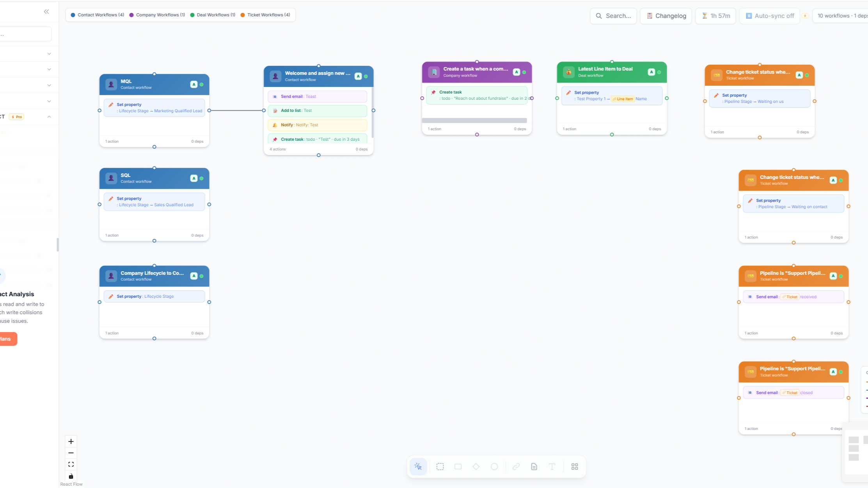The height and width of the screenshot is (488, 868).
Task: Click the zoom in plus button
Action: tap(71, 441)
